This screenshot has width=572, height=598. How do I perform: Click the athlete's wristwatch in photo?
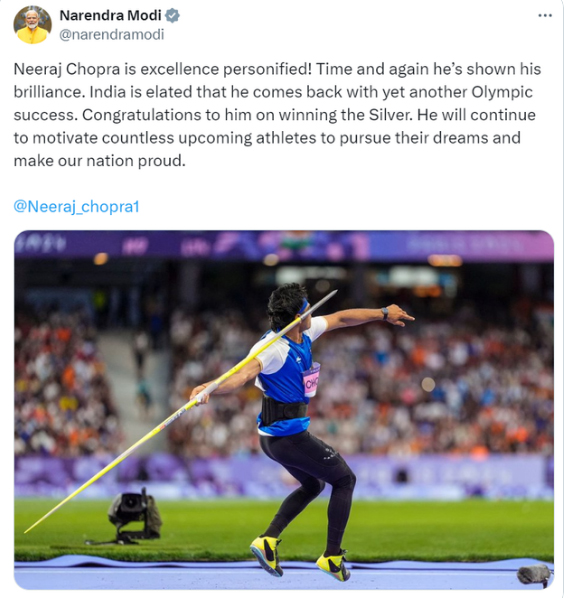(x=385, y=313)
